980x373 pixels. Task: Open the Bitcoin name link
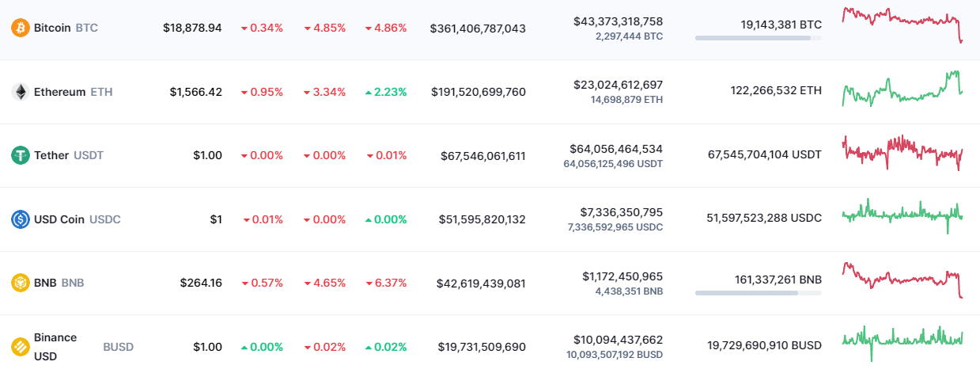[52, 28]
